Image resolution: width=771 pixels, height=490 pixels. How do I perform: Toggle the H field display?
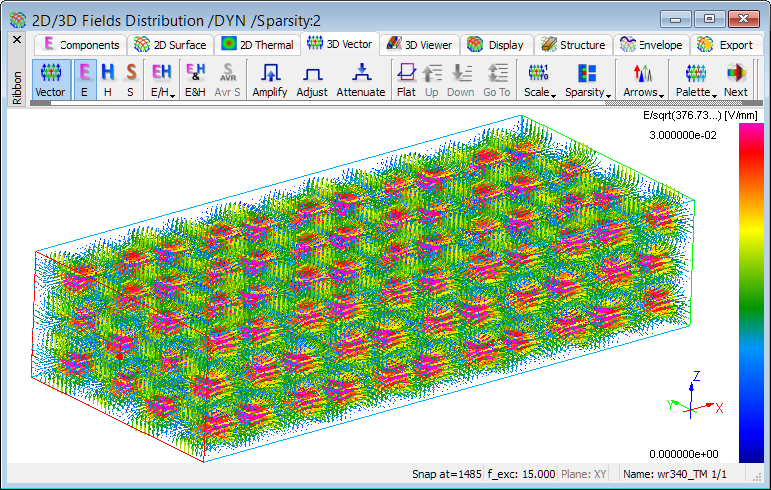(x=107, y=80)
